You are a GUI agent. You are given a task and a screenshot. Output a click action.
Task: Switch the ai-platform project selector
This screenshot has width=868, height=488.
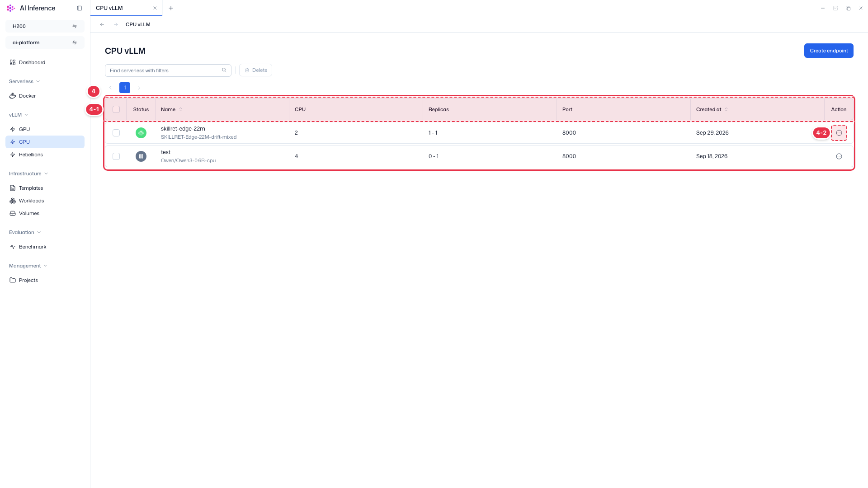(45, 42)
